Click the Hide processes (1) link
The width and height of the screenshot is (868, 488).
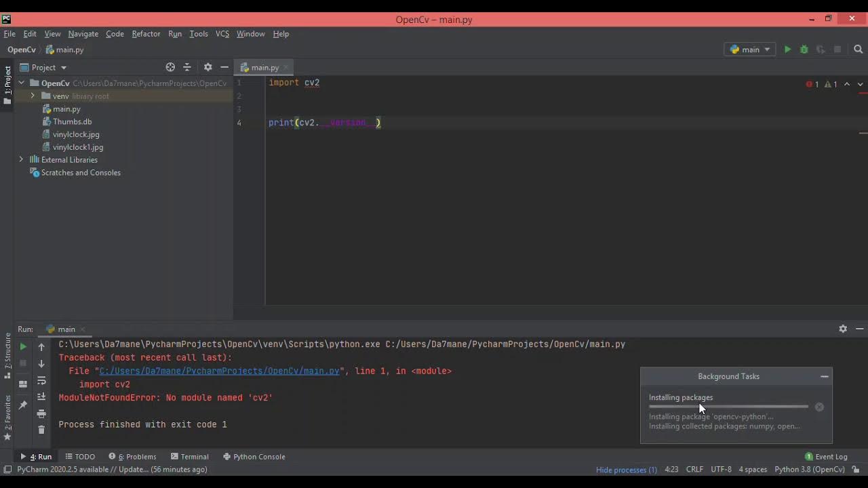(x=626, y=469)
